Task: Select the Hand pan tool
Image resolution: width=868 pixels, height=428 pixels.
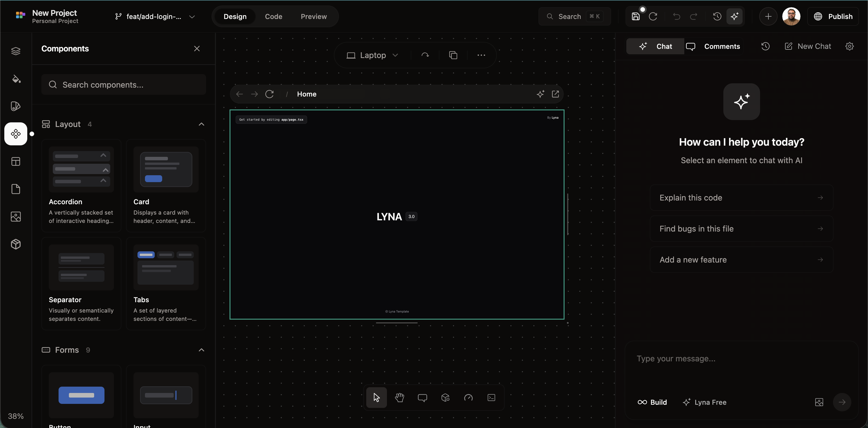Action: click(399, 398)
